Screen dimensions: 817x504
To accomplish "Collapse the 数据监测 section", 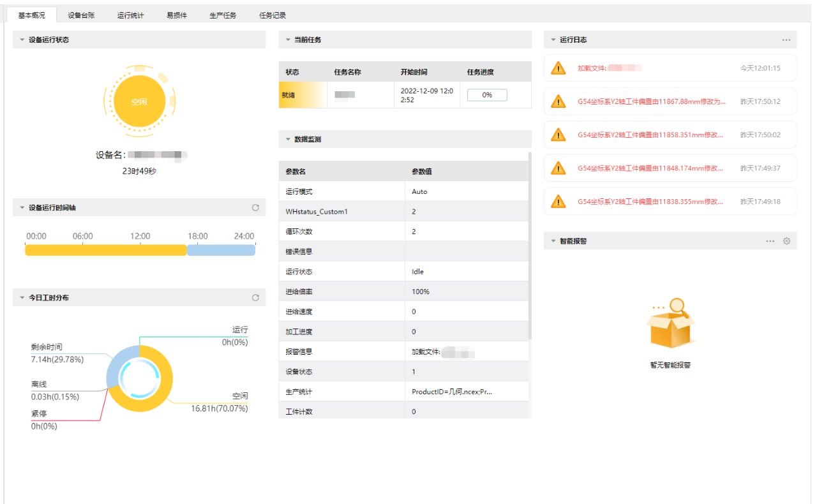I will (x=287, y=139).
